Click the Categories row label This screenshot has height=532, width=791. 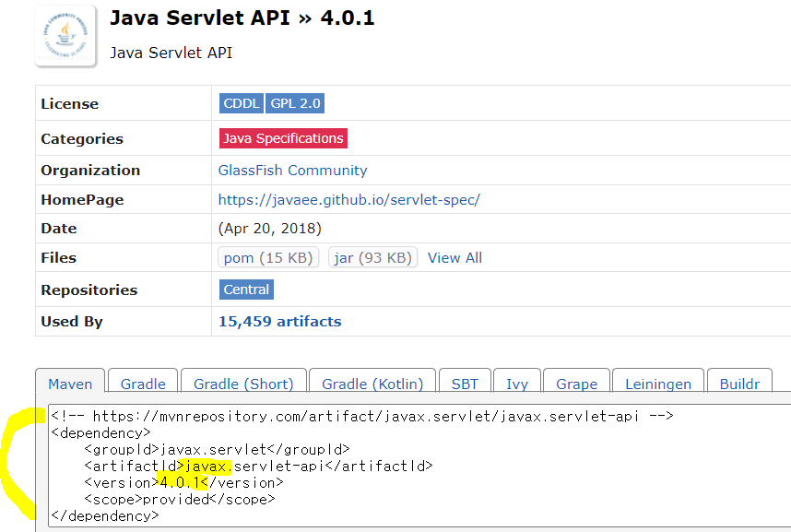tap(82, 139)
